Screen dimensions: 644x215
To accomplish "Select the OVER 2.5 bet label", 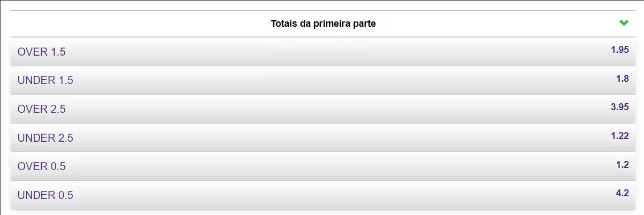I will (x=42, y=109).
